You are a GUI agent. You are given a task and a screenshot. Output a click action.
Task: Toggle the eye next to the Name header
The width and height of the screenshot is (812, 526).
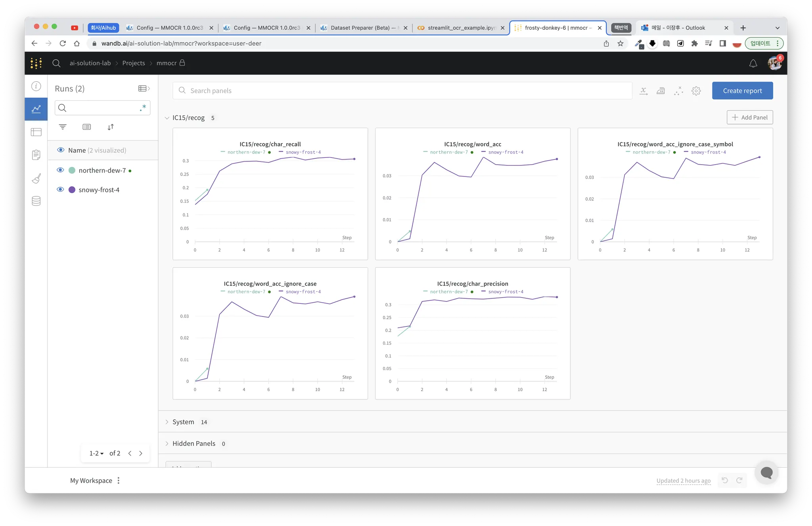[61, 150]
